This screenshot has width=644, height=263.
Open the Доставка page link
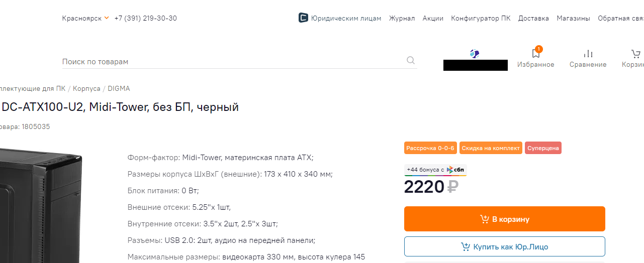pyautogui.click(x=533, y=18)
